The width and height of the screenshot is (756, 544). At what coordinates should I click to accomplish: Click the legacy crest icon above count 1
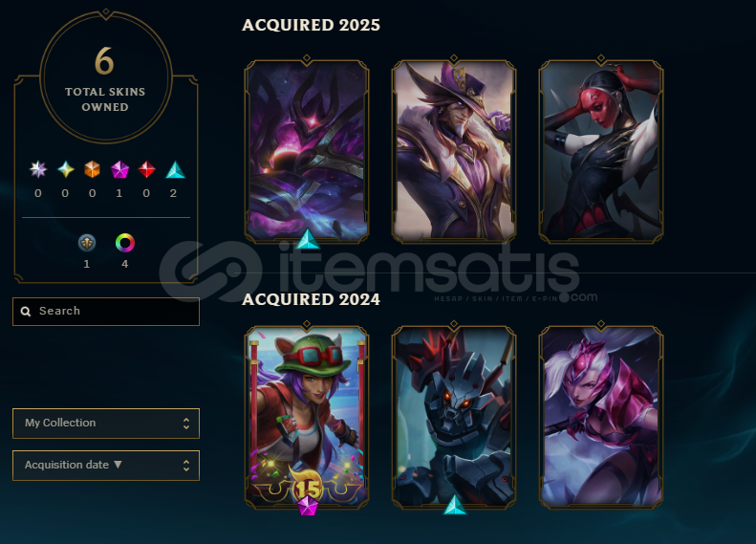tap(87, 243)
